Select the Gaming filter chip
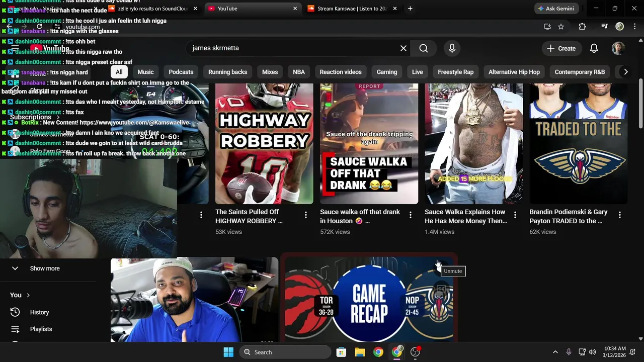644x362 pixels. click(x=387, y=72)
